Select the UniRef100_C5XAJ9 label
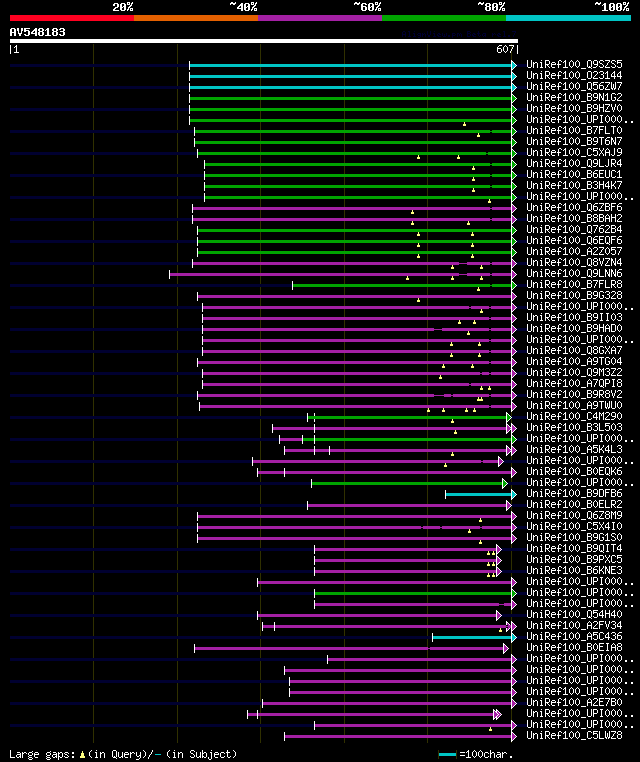 pos(574,152)
